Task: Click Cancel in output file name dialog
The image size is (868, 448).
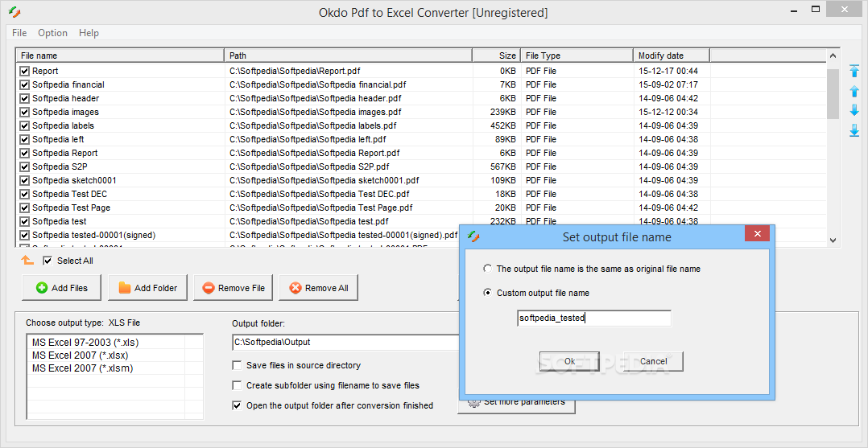Action: coord(653,361)
